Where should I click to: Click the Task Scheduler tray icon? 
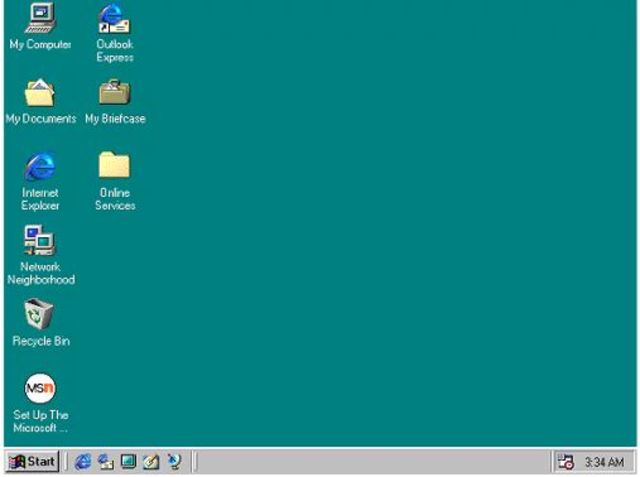coord(566,462)
